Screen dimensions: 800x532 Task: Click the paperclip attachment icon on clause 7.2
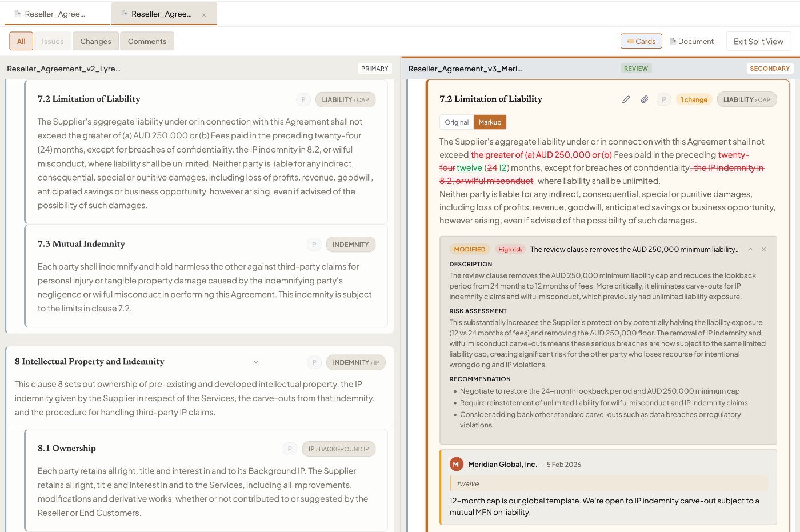(645, 99)
